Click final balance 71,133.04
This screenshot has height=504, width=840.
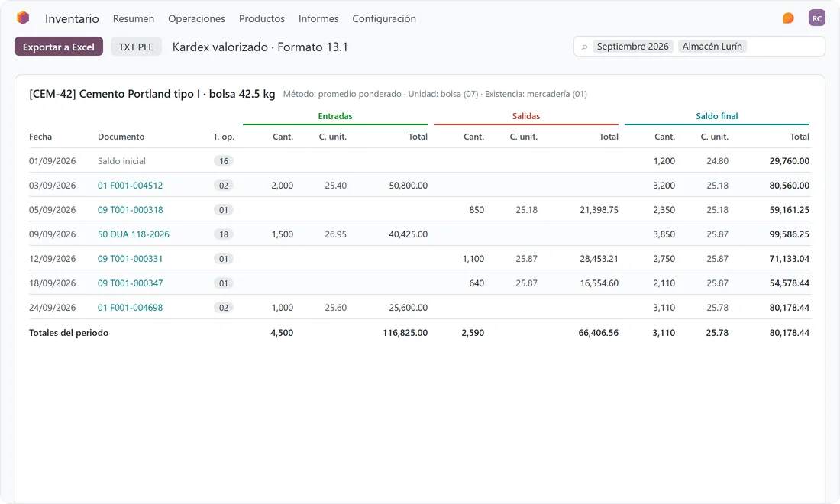click(x=789, y=259)
